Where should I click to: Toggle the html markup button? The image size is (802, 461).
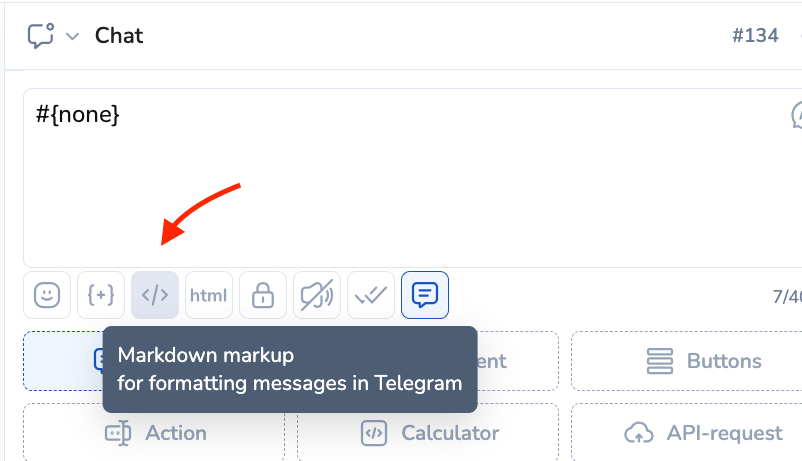(x=209, y=295)
